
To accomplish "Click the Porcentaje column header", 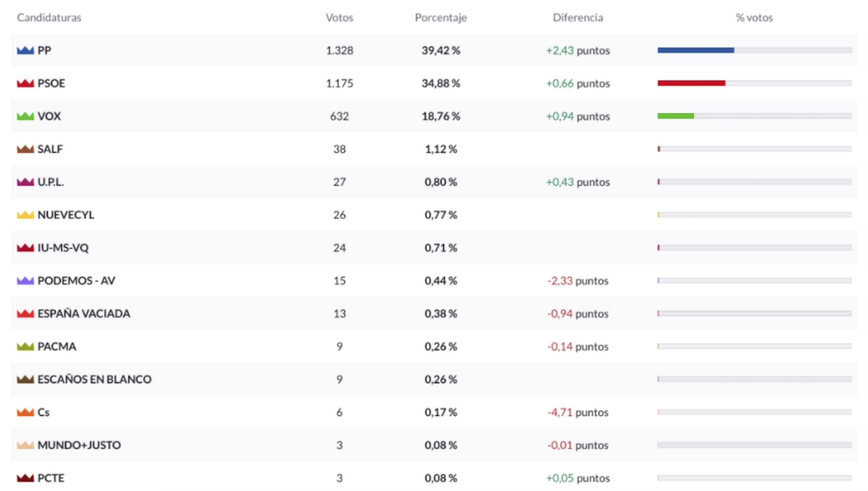I will point(441,18).
